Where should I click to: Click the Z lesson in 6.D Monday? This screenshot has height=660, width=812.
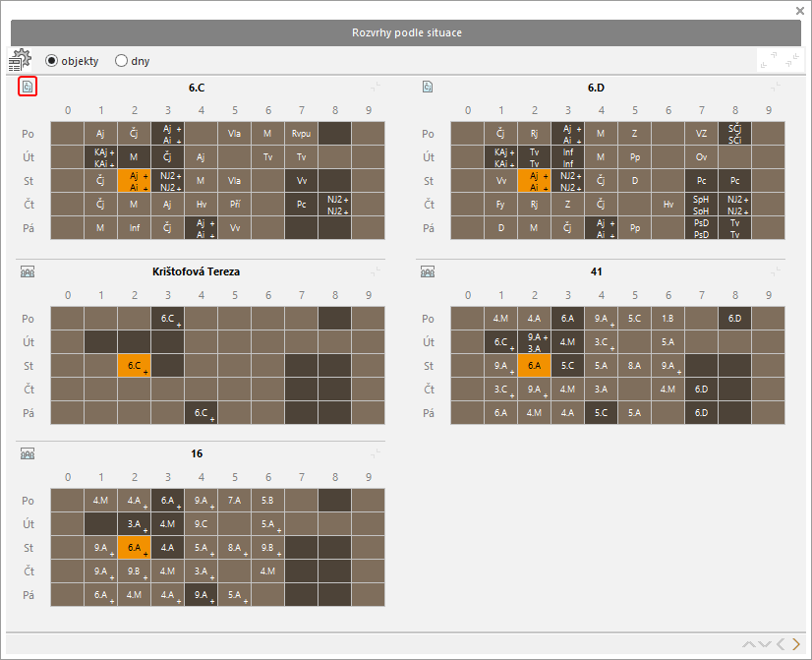click(x=634, y=134)
